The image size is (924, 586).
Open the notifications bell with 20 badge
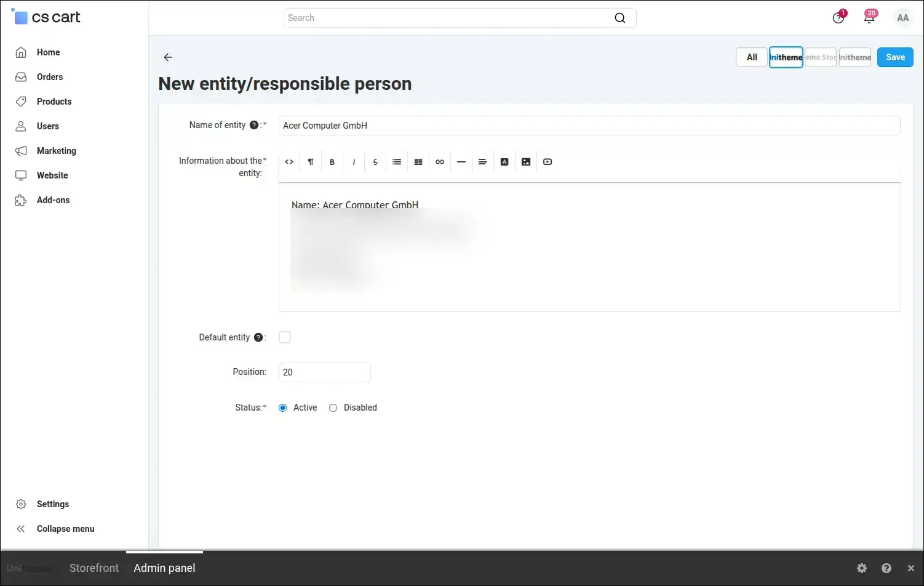point(869,17)
